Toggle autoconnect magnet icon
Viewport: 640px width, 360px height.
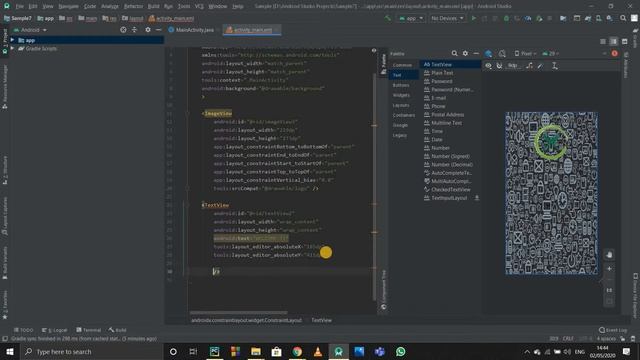click(499, 65)
